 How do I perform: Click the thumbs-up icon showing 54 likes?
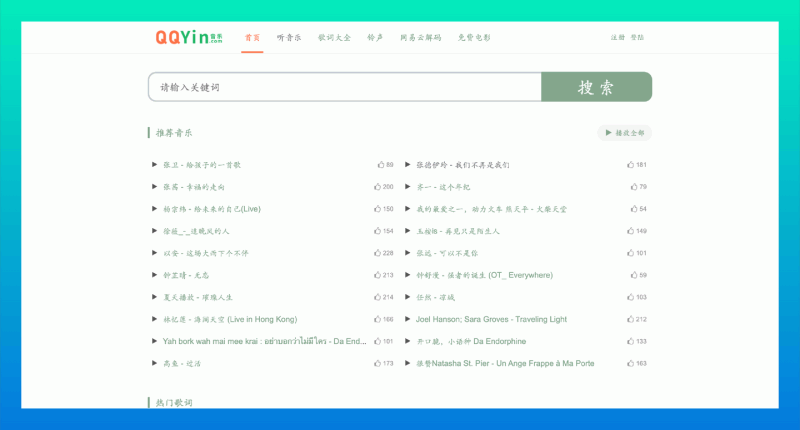[634, 209]
